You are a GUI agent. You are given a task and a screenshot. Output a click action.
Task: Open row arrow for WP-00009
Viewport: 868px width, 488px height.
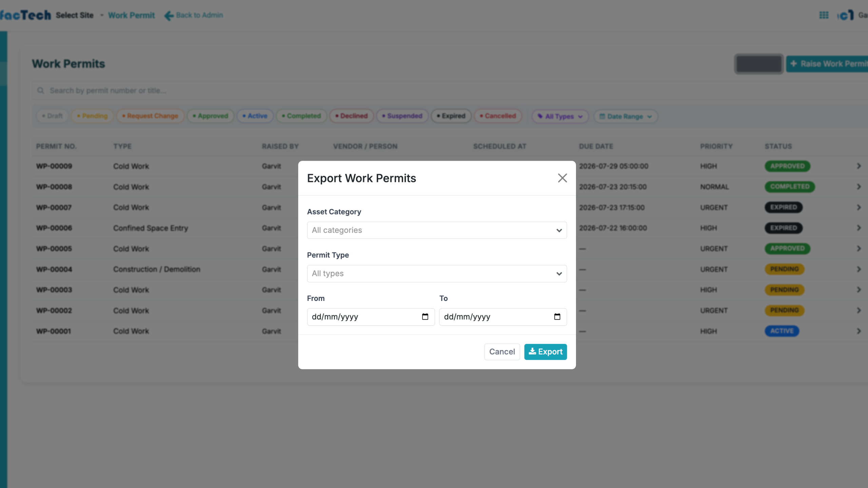click(859, 166)
